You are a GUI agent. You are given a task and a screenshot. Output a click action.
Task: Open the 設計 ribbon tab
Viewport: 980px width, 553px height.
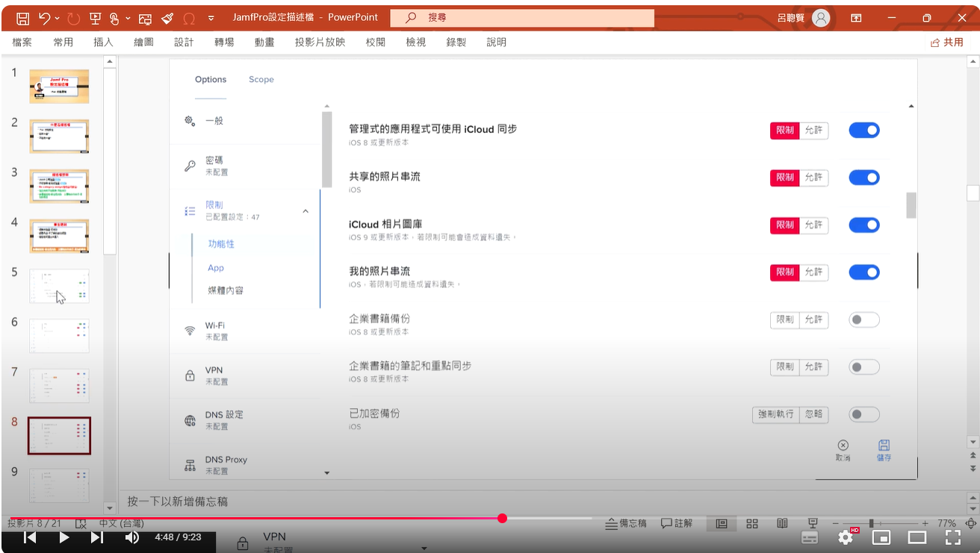[184, 43]
